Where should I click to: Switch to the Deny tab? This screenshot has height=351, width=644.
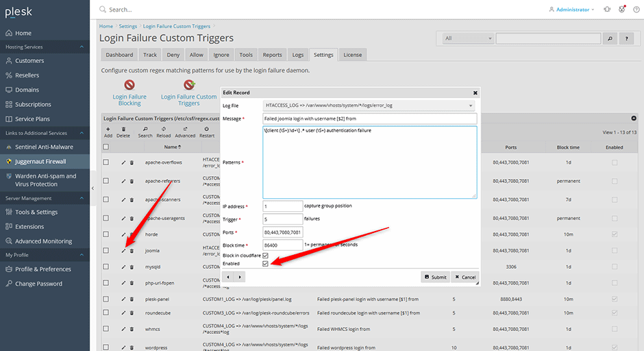point(173,55)
